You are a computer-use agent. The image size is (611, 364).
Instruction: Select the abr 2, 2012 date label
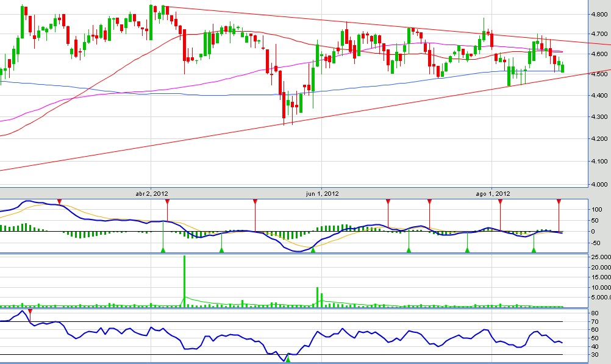point(152,193)
